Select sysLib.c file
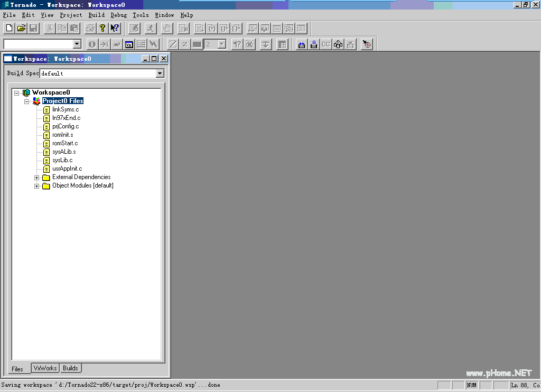This screenshot has height=392, width=541. coord(62,160)
